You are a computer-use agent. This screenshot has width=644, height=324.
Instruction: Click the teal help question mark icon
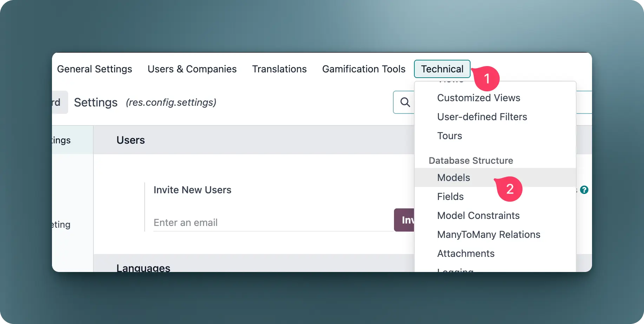(584, 190)
